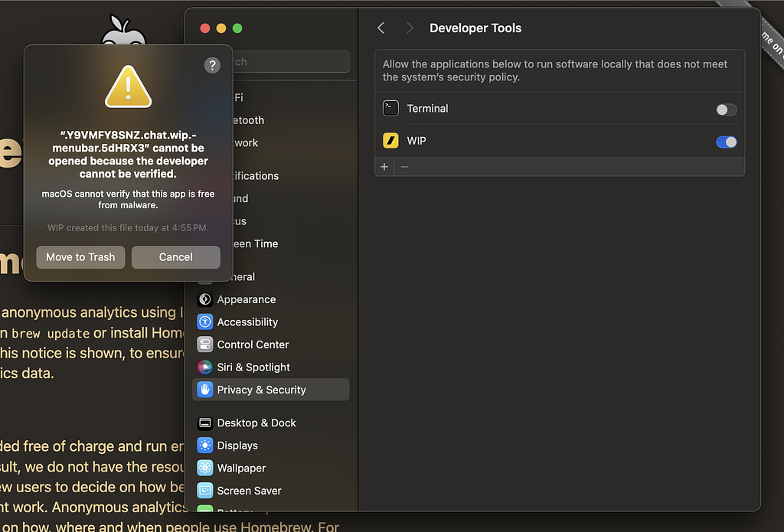Open Accessibility settings pane
Image resolution: width=784 pixels, height=532 pixels.
247,322
